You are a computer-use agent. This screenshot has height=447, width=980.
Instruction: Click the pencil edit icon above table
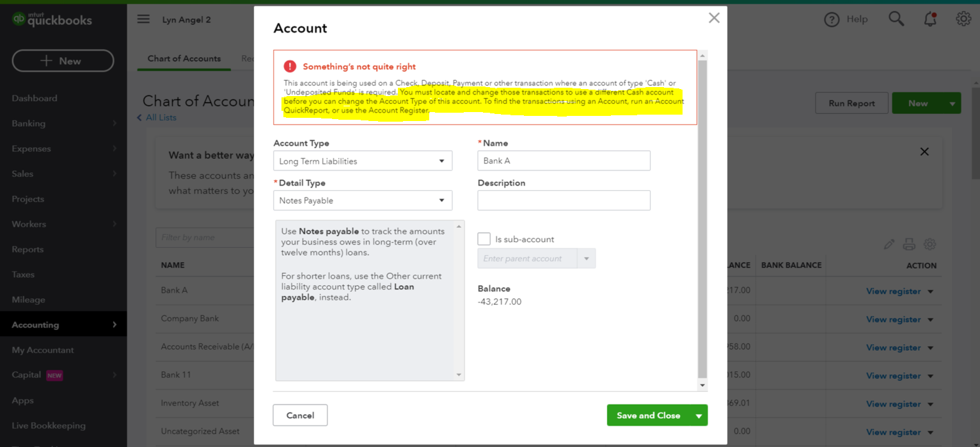[x=889, y=244]
